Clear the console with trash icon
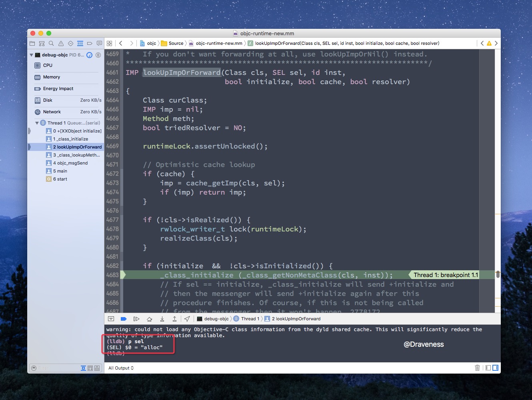Viewport: 532px width, 400px height. point(477,368)
